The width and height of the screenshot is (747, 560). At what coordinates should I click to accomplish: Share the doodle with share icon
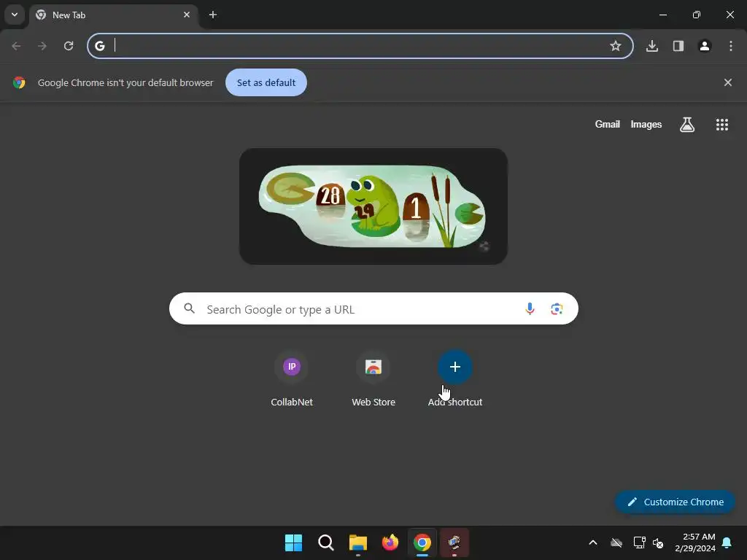pos(484,246)
